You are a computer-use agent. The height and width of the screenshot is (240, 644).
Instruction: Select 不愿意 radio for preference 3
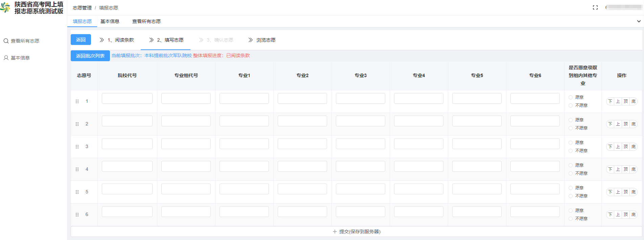571,151
